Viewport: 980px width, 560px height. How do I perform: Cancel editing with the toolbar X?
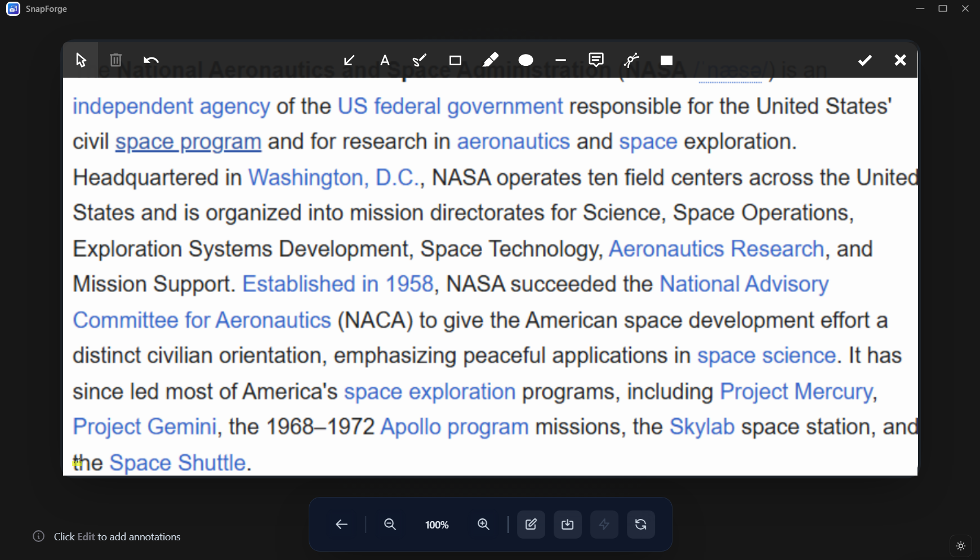tap(901, 60)
